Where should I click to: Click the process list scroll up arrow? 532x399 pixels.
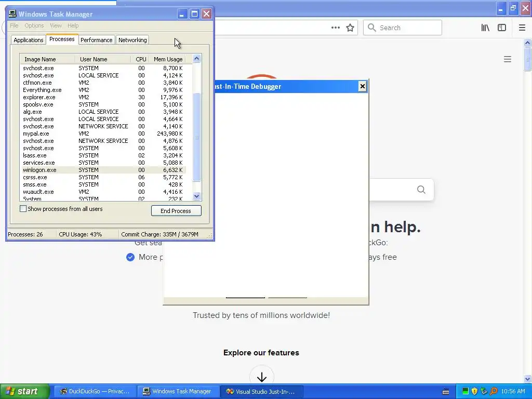196,59
